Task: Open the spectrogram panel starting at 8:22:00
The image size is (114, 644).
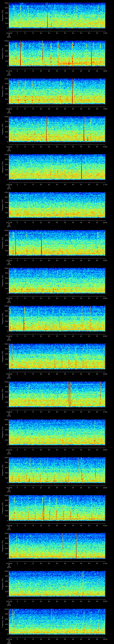Action: coord(57,243)
